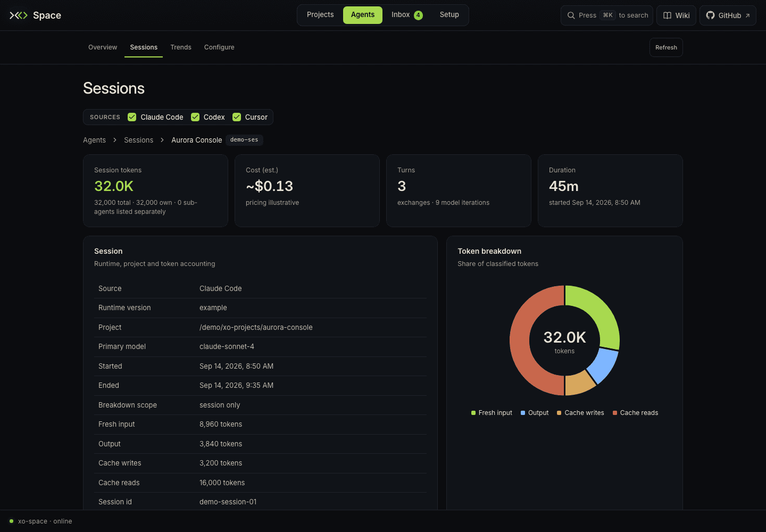Click the xo-space online status text
766x532 pixels.
45,521
